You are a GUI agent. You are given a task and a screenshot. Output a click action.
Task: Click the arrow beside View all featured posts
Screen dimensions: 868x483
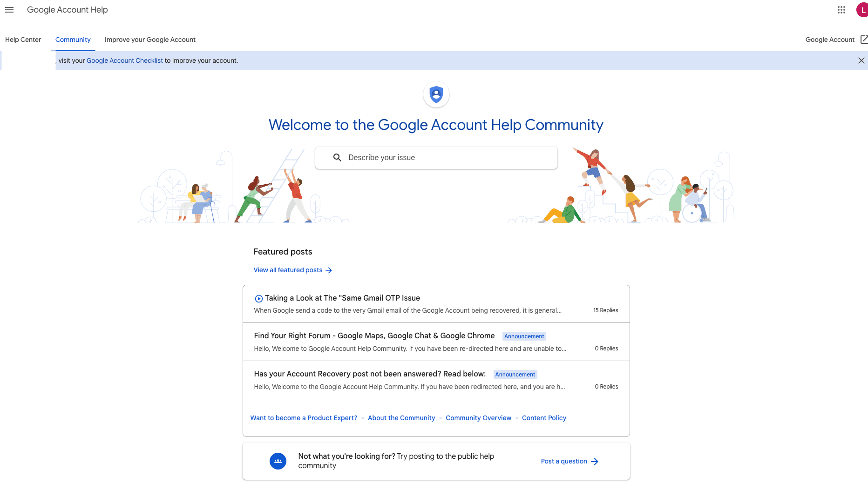pyautogui.click(x=329, y=270)
